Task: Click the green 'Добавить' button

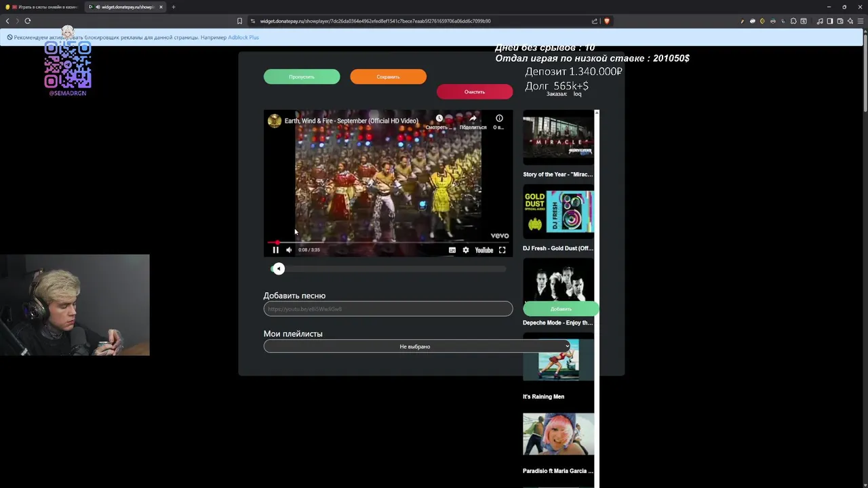Action: click(561, 309)
